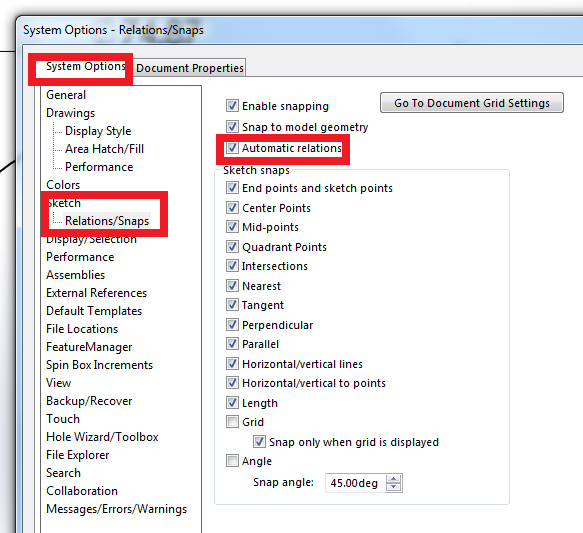Select the Colors category
The width and height of the screenshot is (583, 533).
pyautogui.click(x=63, y=185)
